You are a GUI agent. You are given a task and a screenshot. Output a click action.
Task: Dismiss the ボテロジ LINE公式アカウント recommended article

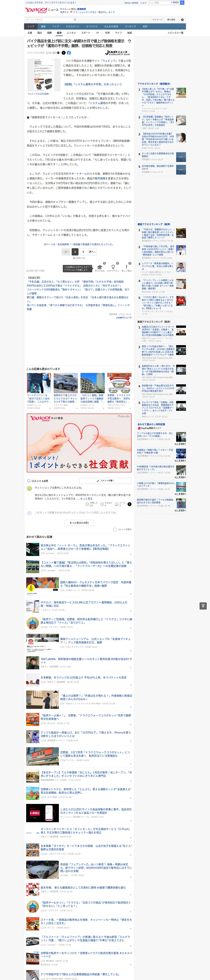(130, 611)
